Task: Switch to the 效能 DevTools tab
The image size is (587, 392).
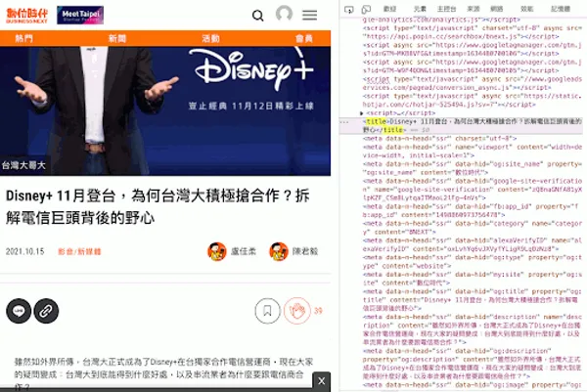Action: [x=526, y=9]
